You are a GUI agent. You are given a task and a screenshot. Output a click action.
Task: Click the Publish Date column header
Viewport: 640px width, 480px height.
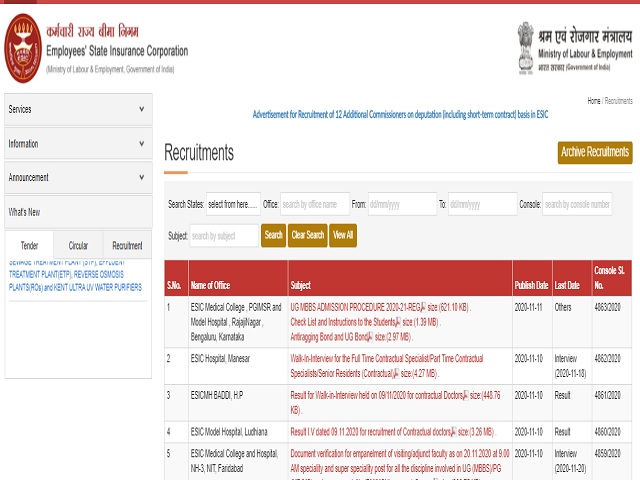(532, 278)
